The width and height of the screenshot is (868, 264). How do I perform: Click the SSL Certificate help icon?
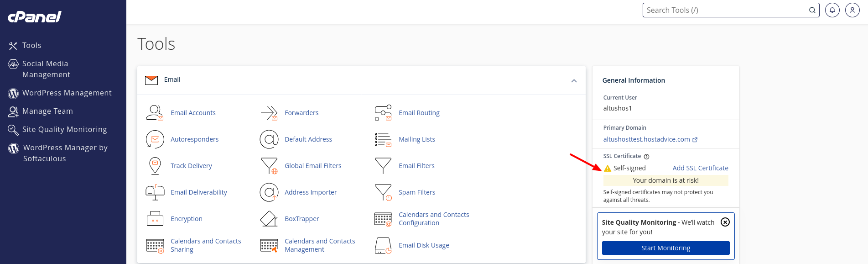click(x=646, y=157)
